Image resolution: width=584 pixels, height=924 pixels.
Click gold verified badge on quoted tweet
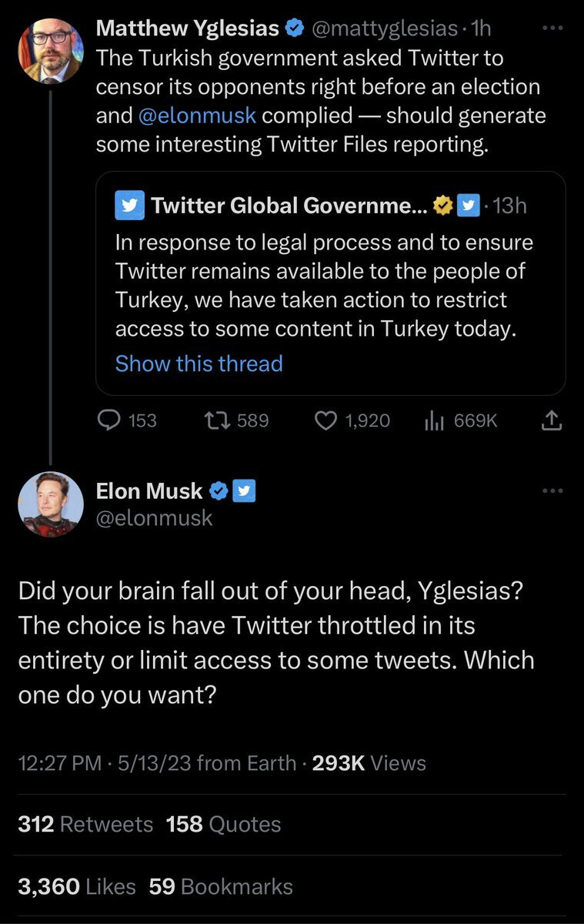pyautogui.click(x=442, y=206)
